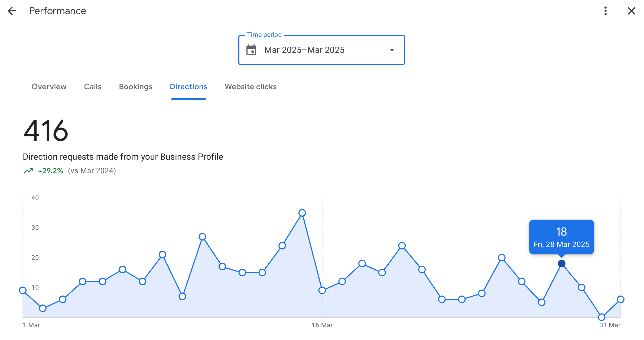This screenshot has width=644, height=340.
Task: Click the last data point at 31 Mar
Action: tap(620, 299)
